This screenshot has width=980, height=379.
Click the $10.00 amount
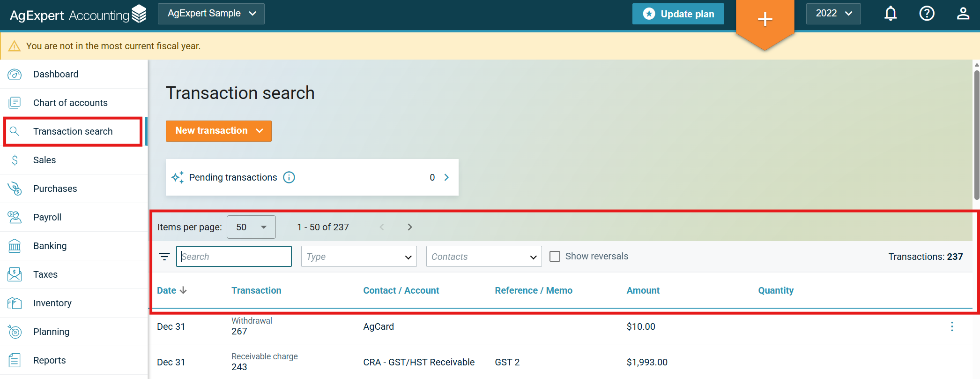pyautogui.click(x=641, y=326)
